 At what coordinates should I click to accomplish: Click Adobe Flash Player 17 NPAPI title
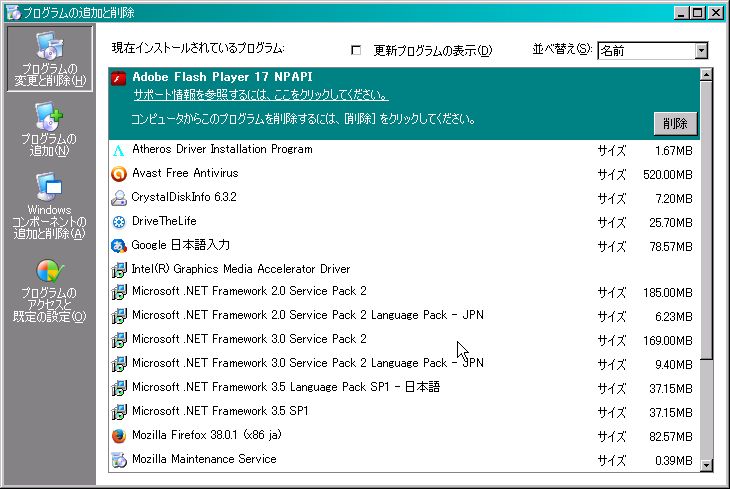pos(222,77)
